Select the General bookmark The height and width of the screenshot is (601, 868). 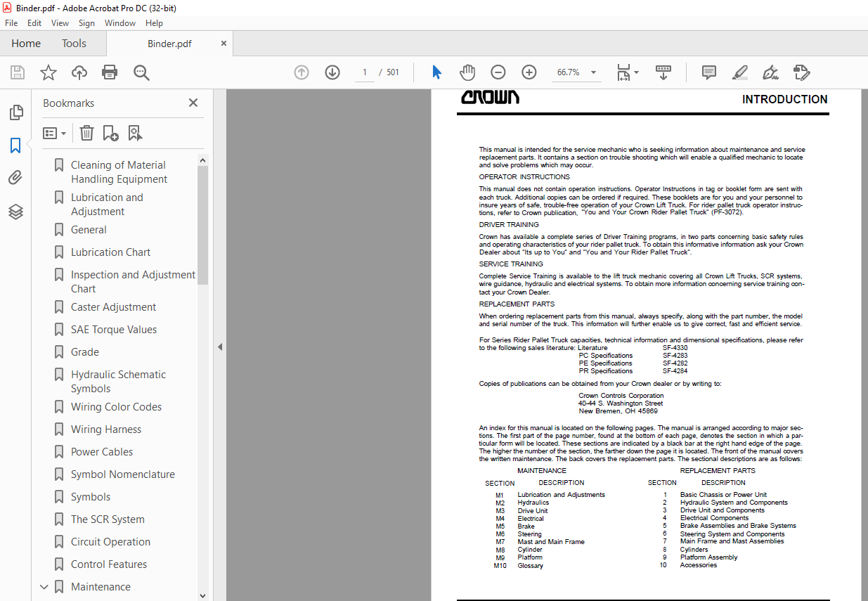click(89, 230)
